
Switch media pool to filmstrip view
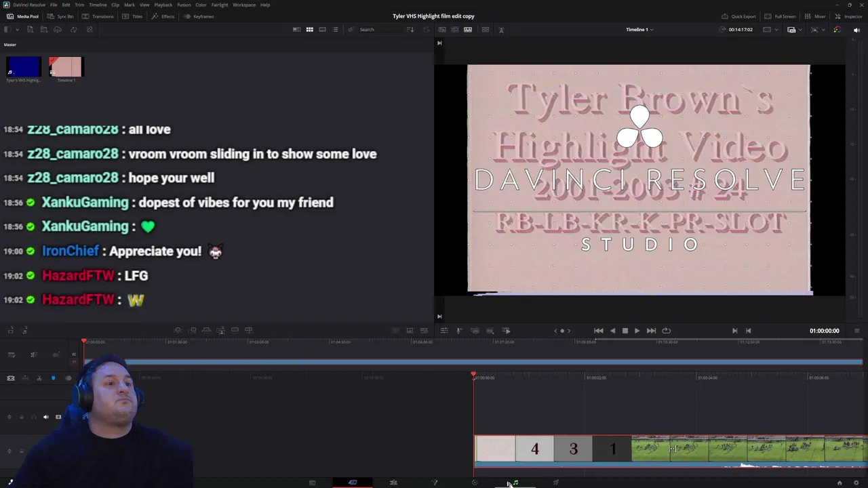[322, 30]
